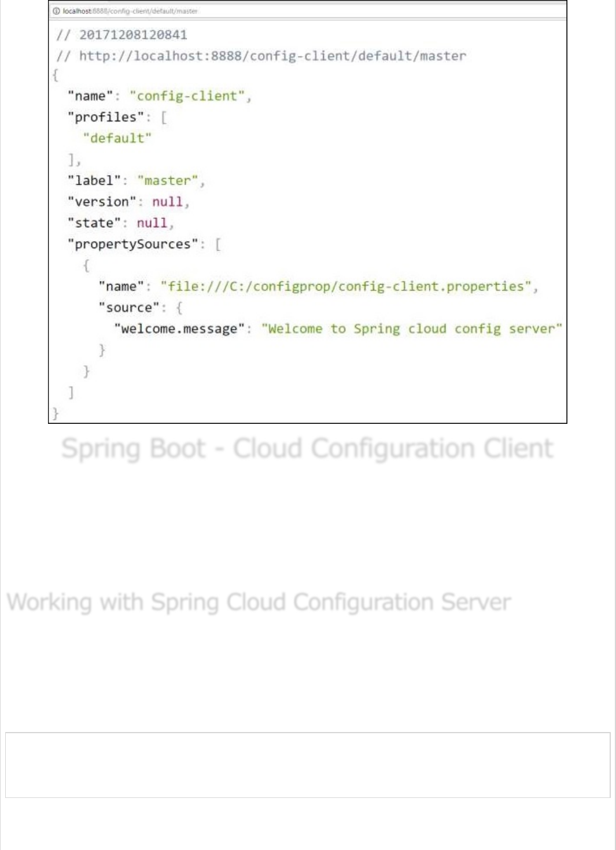Click the null value of "state"

click(152, 223)
